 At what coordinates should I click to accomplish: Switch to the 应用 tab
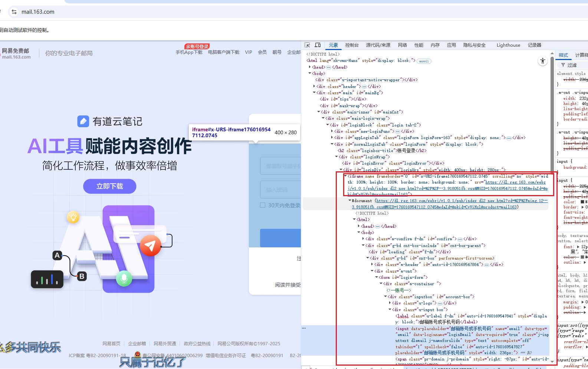pyautogui.click(x=451, y=45)
